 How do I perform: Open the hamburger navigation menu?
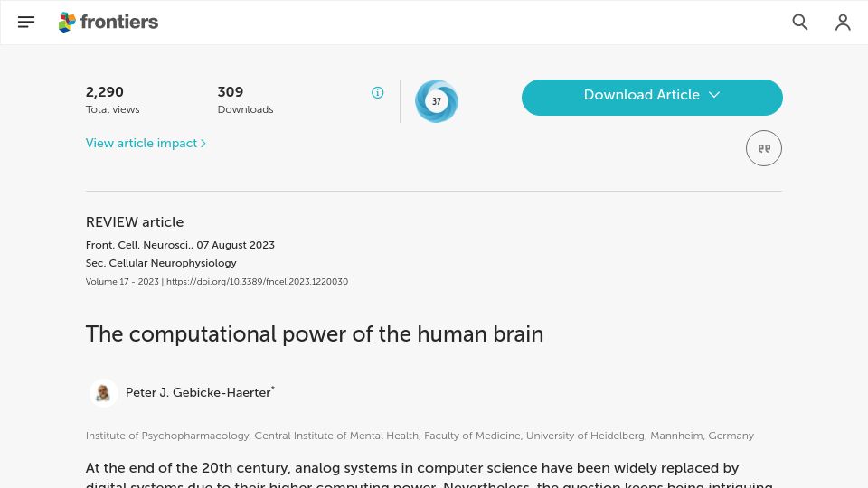26,22
